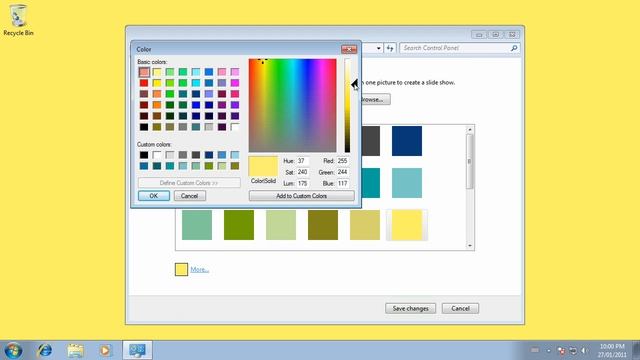Click the Sat value field
Image resolution: width=640 pixels, height=360 pixels.
pos(302,172)
